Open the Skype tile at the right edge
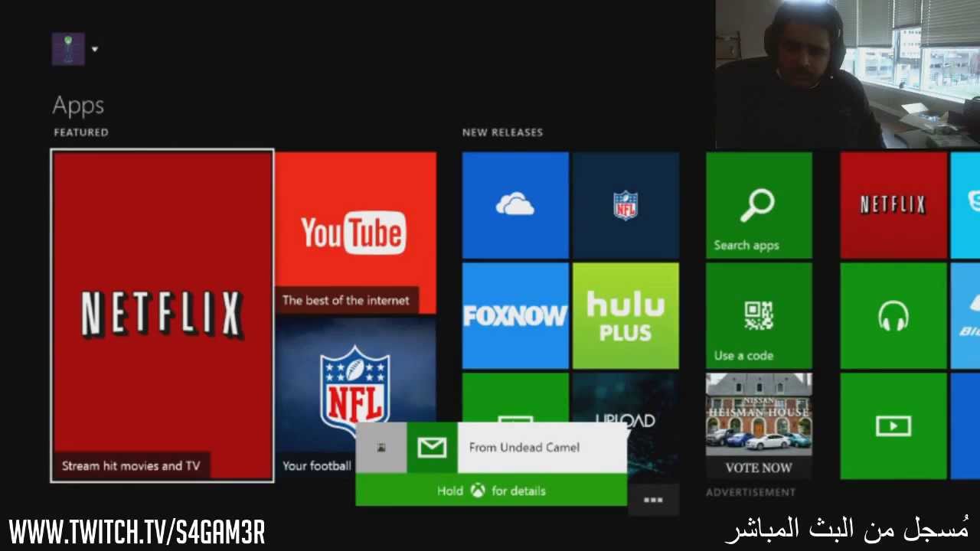The image size is (980, 551). tap(965, 205)
